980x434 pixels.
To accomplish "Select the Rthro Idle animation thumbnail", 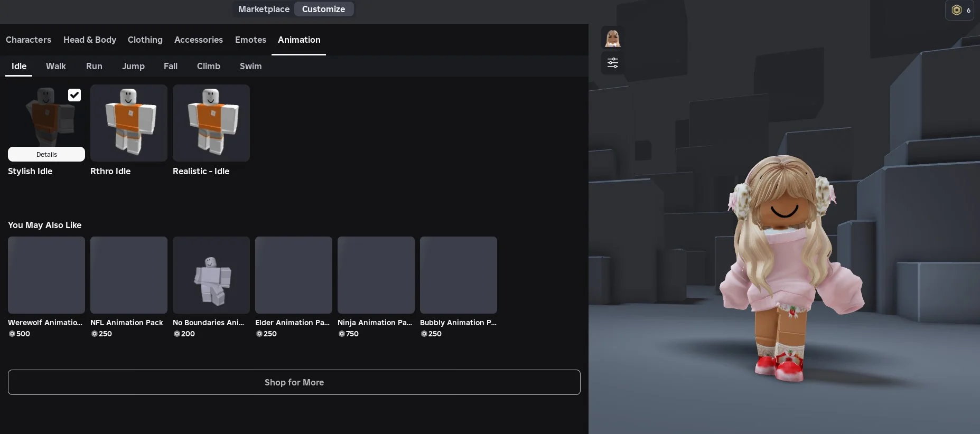I will (129, 123).
